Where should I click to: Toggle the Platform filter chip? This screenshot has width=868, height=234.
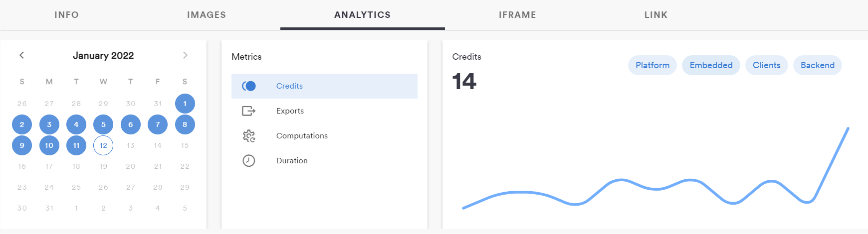(652, 65)
